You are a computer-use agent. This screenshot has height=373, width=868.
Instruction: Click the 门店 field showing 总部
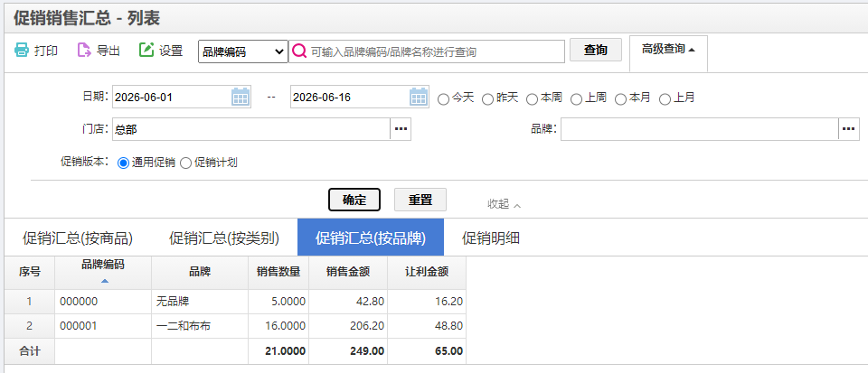tap(251, 129)
